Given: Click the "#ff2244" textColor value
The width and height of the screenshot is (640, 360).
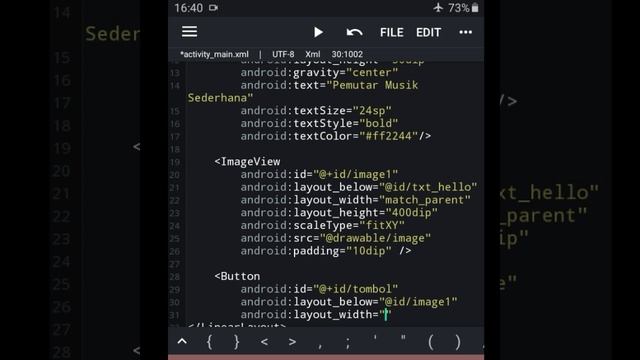Looking at the screenshot, I should 389,136.
